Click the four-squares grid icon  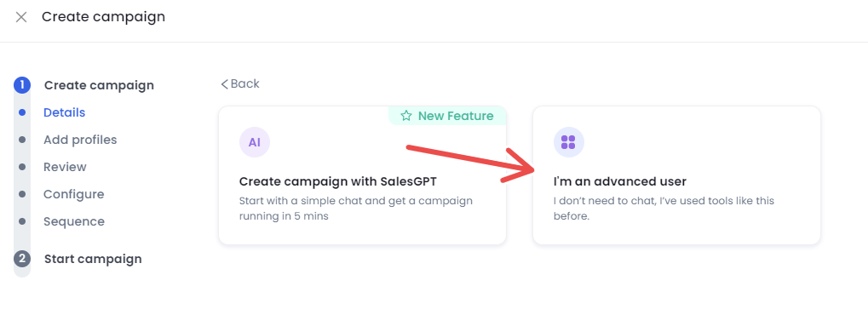[568, 142]
